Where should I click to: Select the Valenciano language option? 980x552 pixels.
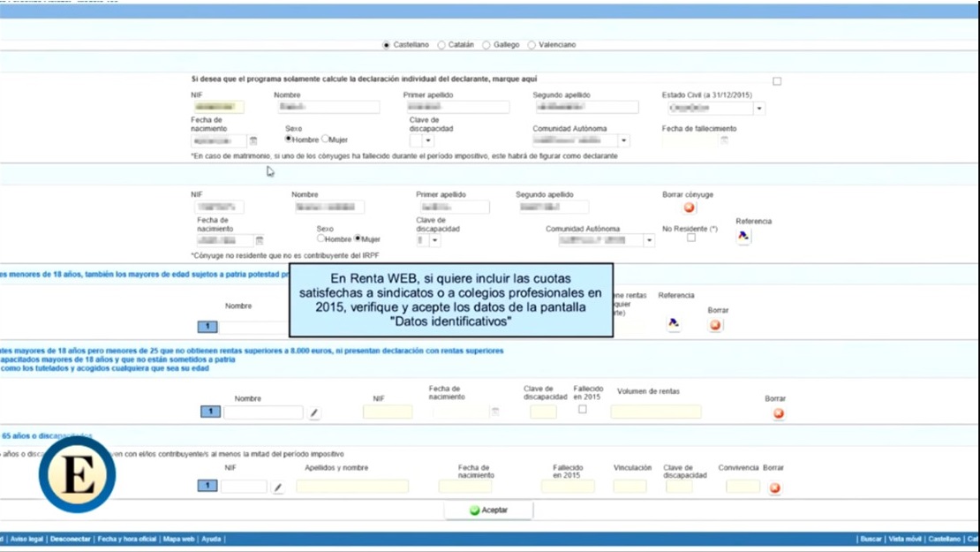tap(531, 45)
